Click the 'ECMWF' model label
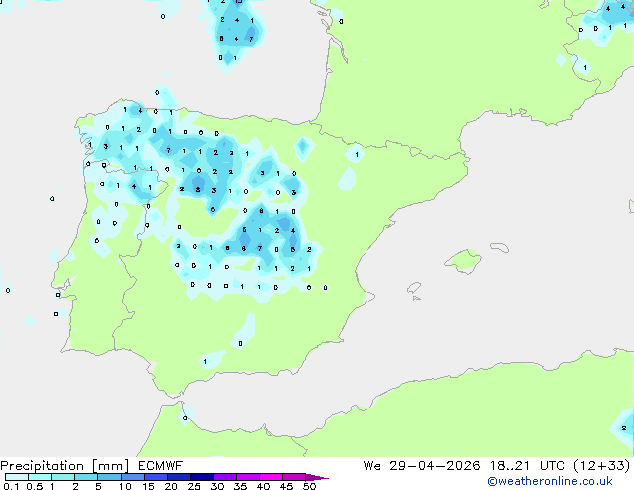The width and height of the screenshot is (634, 490). pos(161,466)
